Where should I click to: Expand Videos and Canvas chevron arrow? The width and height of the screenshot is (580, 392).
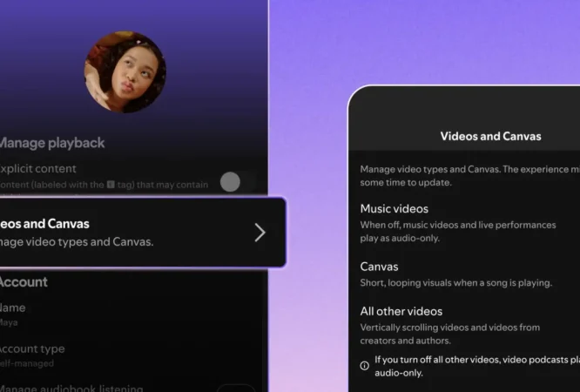(x=260, y=233)
